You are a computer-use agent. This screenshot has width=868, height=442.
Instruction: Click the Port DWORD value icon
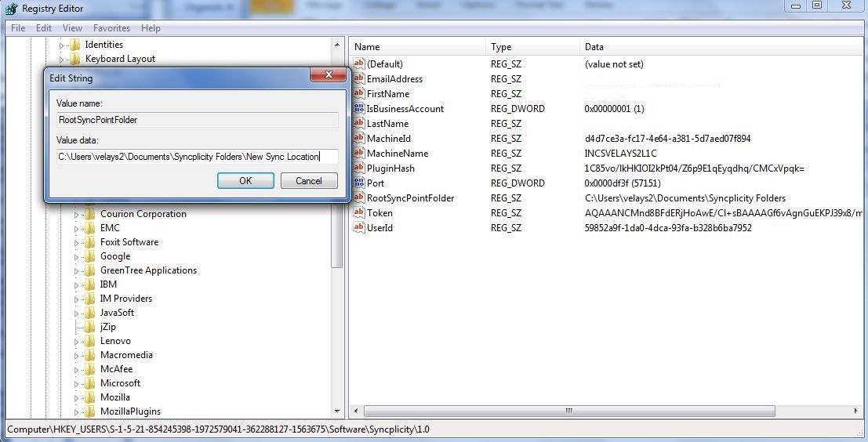point(359,183)
